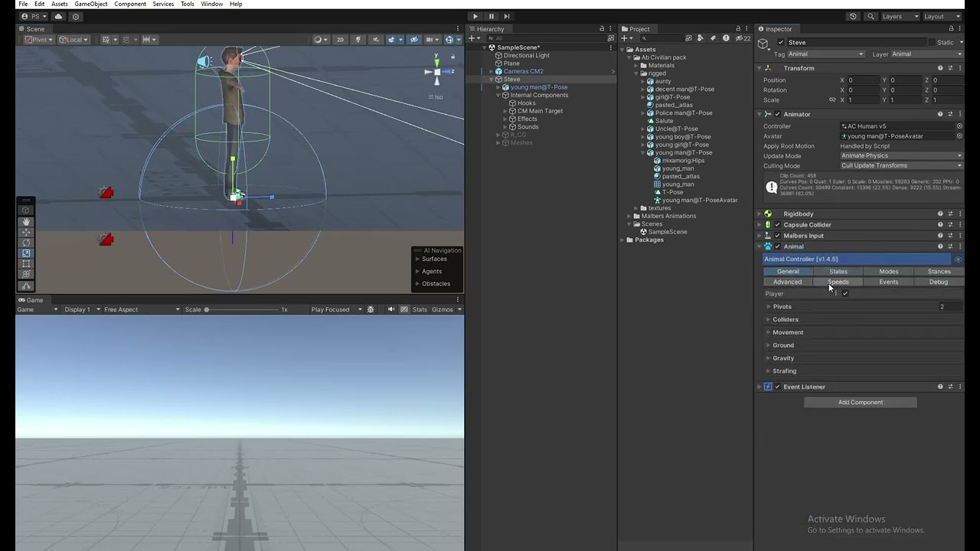Expand the Rigidbody component
The height and width of the screenshot is (551, 980).
(759, 214)
